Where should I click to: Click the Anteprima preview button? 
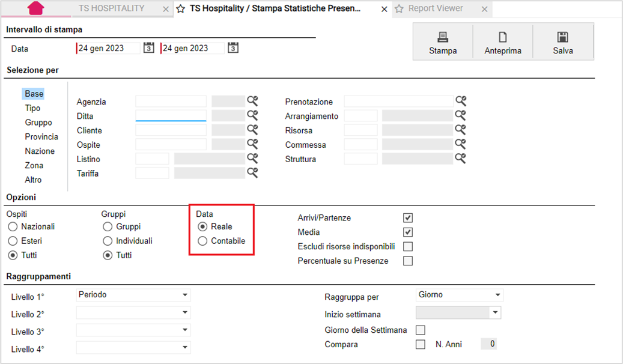point(503,41)
